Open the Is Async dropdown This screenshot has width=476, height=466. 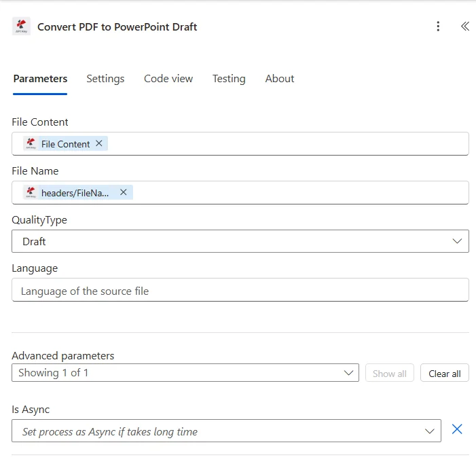[226, 431]
